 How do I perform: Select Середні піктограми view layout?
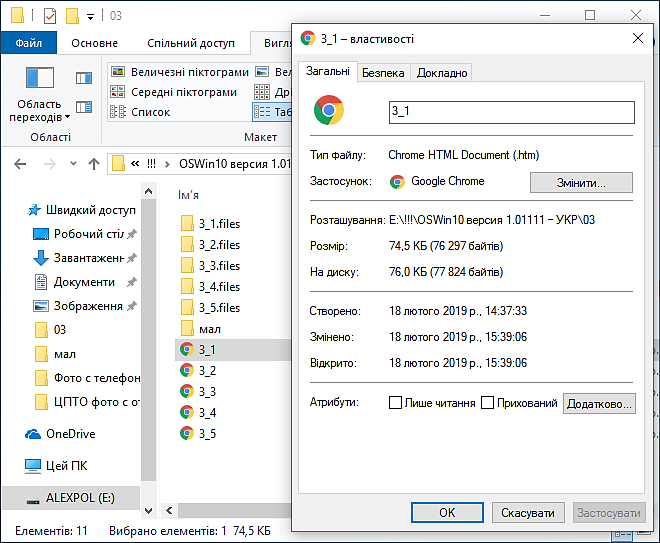174,92
